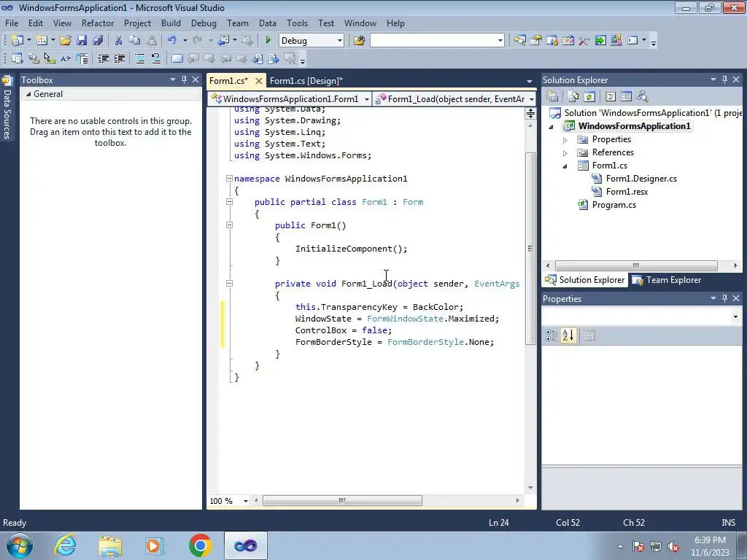Decrease line indent with toolbar icon
The image size is (747, 560).
point(103,58)
